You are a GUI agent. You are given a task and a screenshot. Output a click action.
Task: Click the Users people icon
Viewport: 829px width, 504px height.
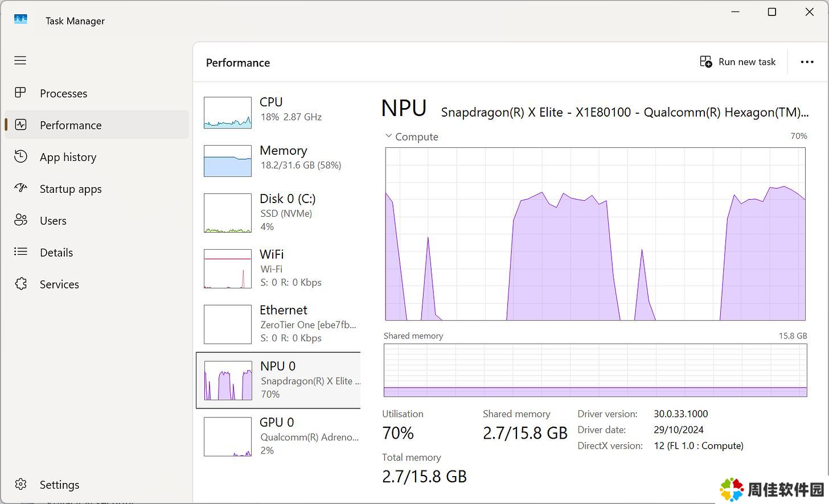coord(20,220)
